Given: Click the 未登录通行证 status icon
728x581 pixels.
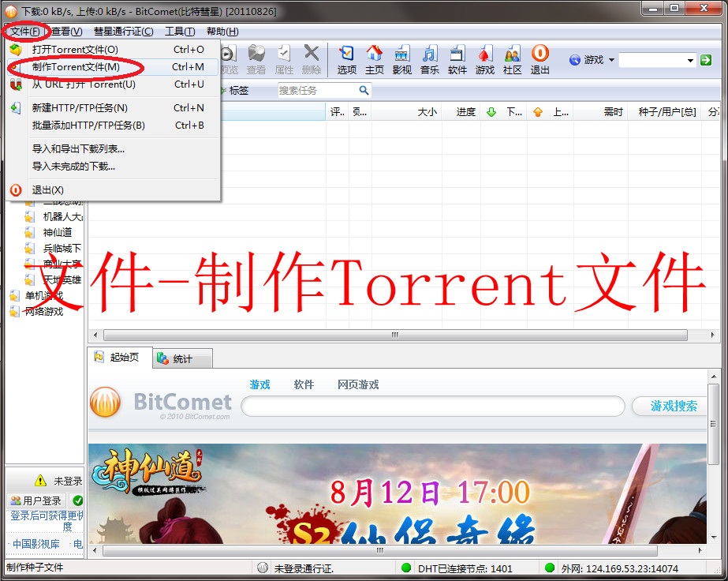Looking at the screenshot, I should click(x=263, y=568).
